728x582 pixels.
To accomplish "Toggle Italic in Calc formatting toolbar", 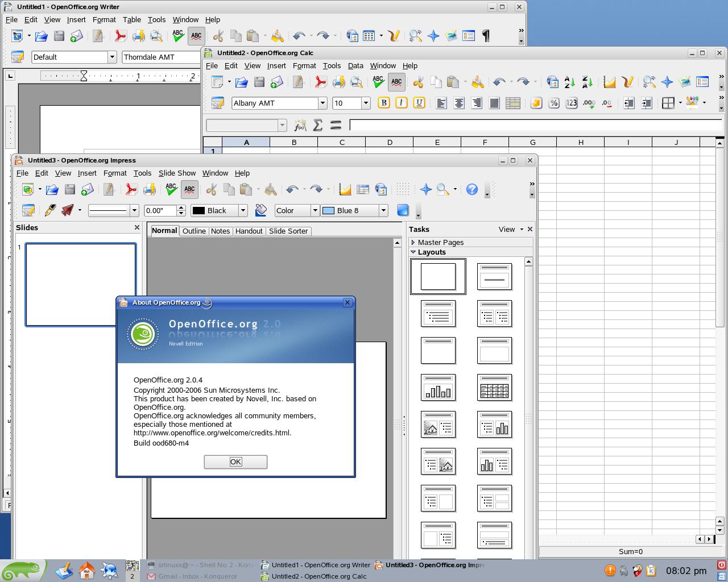I will (x=402, y=103).
